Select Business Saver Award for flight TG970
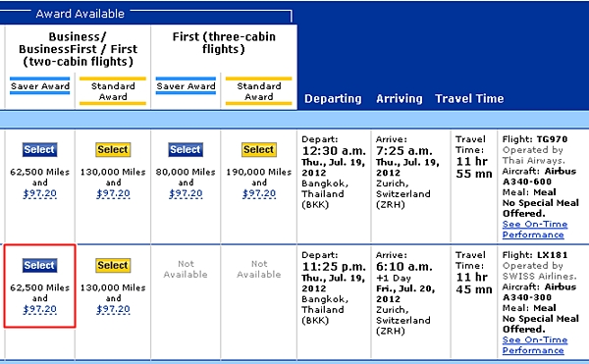The image size is (589, 364). tap(39, 150)
